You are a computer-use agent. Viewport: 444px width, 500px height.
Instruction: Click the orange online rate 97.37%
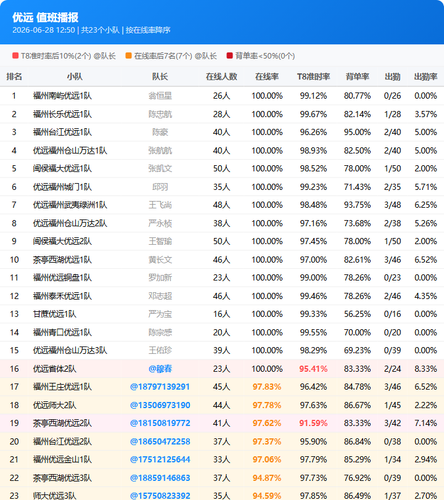(x=267, y=441)
